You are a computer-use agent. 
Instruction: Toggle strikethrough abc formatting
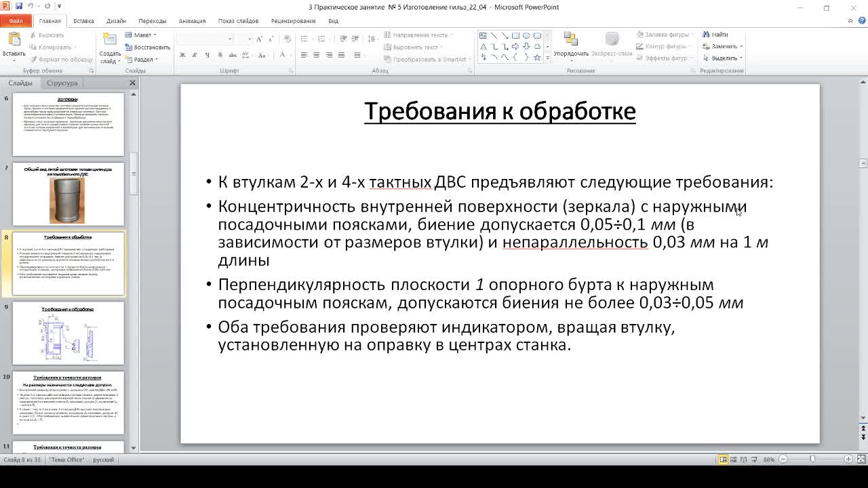click(233, 55)
